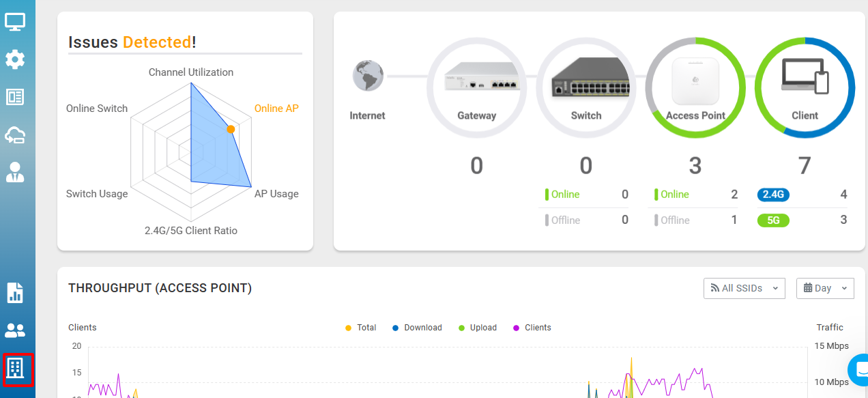The image size is (868, 398).
Task: Click the Throughput (Access Point) heading
Action: [160, 288]
